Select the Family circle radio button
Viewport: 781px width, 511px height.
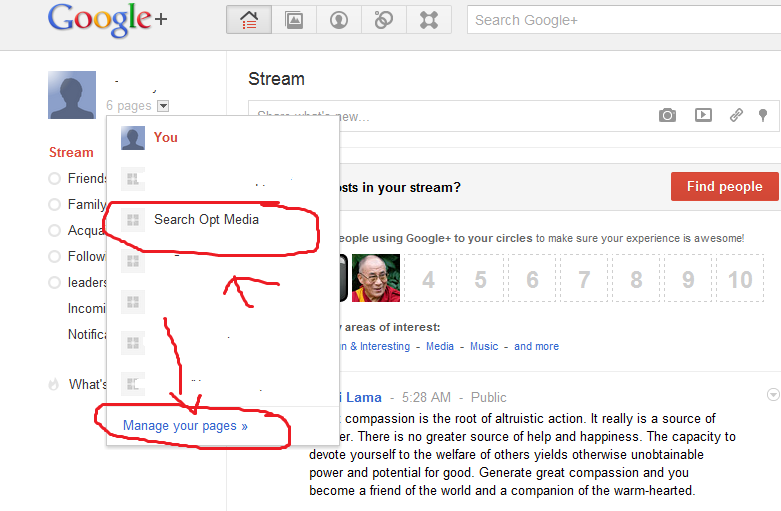click(54, 204)
